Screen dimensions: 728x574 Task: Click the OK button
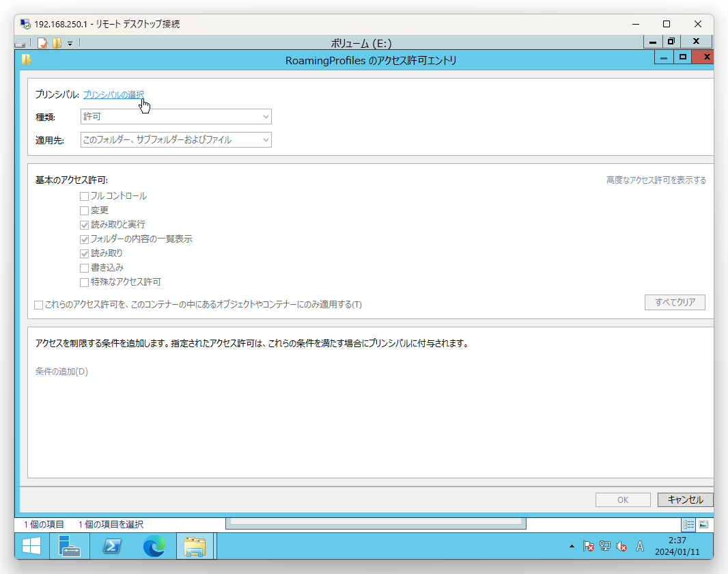pyautogui.click(x=623, y=500)
